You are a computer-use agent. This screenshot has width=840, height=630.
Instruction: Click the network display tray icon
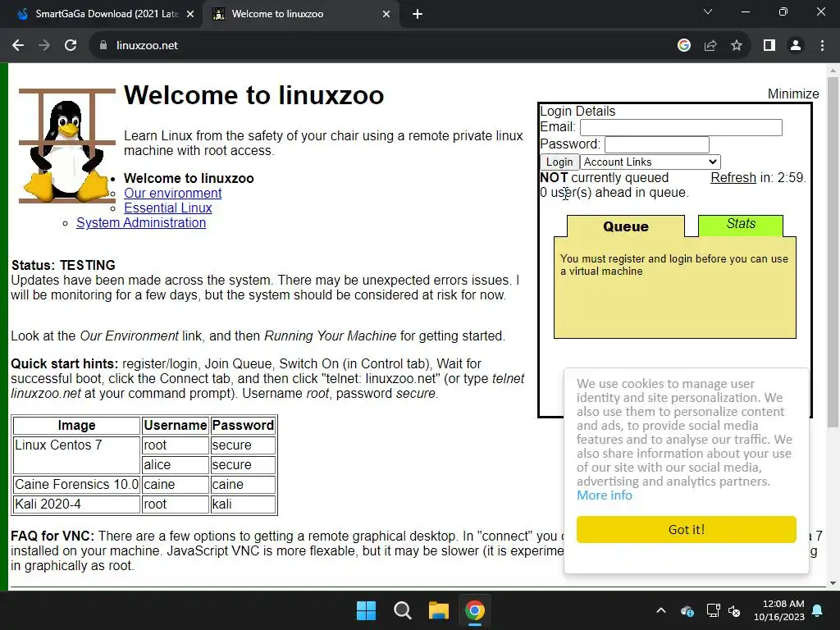point(713,610)
